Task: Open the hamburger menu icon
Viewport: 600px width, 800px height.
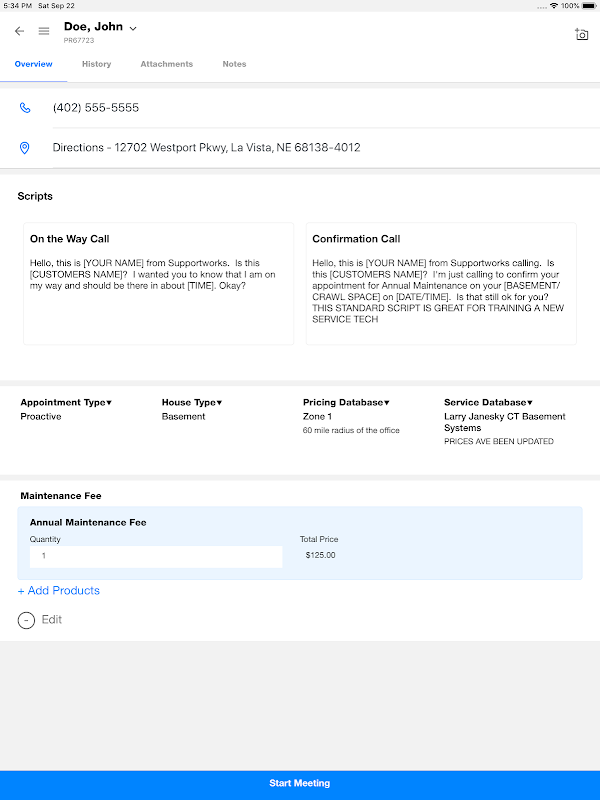Action: [x=44, y=31]
